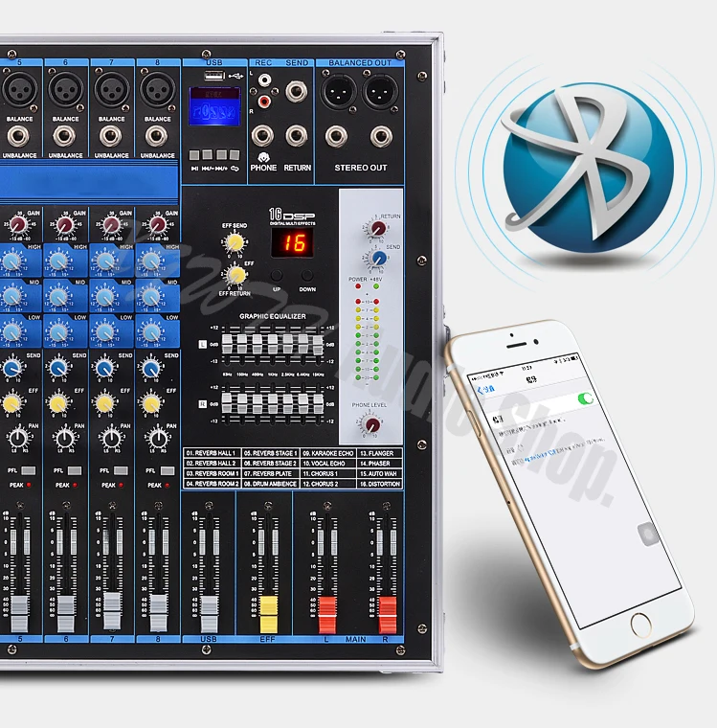Click the '08. DRUM AMBIENCE' effect label
The width and height of the screenshot is (717, 728).
coord(270,484)
